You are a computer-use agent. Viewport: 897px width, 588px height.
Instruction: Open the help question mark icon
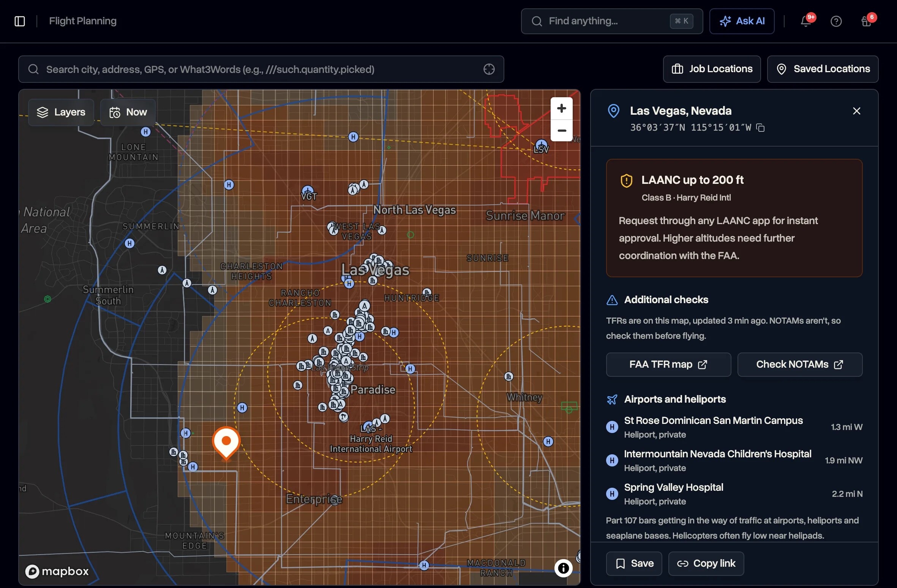pyautogui.click(x=836, y=21)
